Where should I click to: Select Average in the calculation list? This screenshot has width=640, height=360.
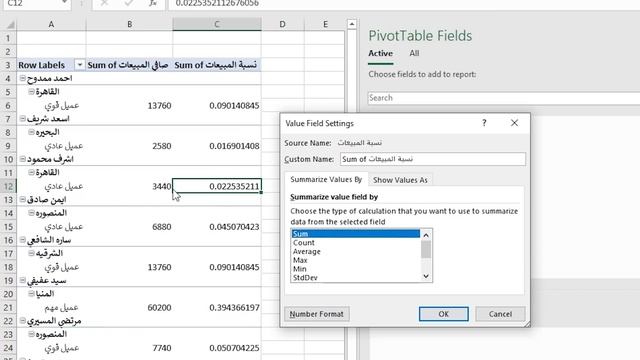click(356, 251)
